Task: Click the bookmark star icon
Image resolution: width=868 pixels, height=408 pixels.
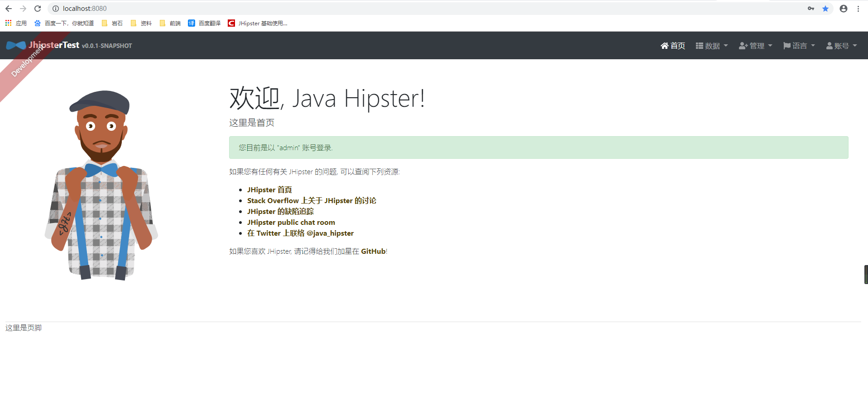Action: click(x=825, y=9)
